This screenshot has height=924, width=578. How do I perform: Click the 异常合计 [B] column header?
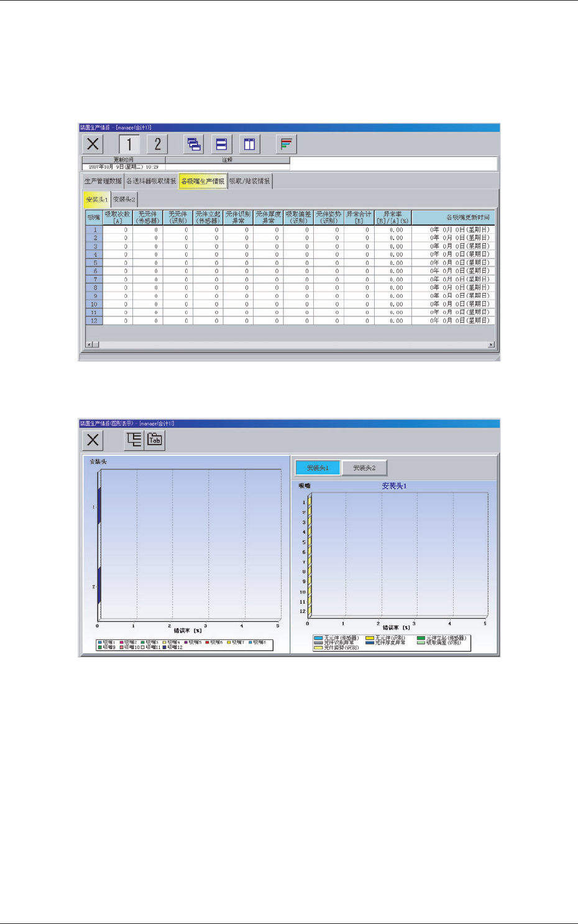pos(359,217)
